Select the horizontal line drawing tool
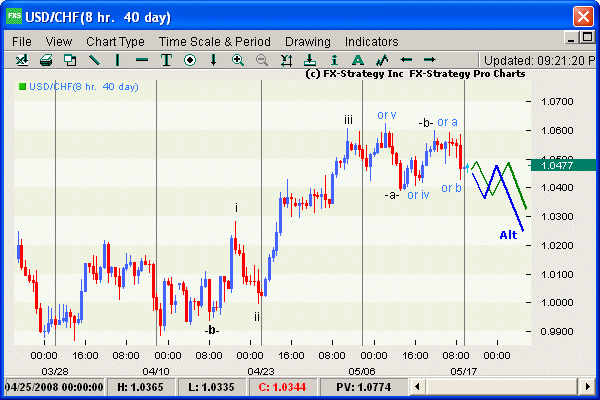The width and height of the screenshot is (600, 400). point(142,60)
